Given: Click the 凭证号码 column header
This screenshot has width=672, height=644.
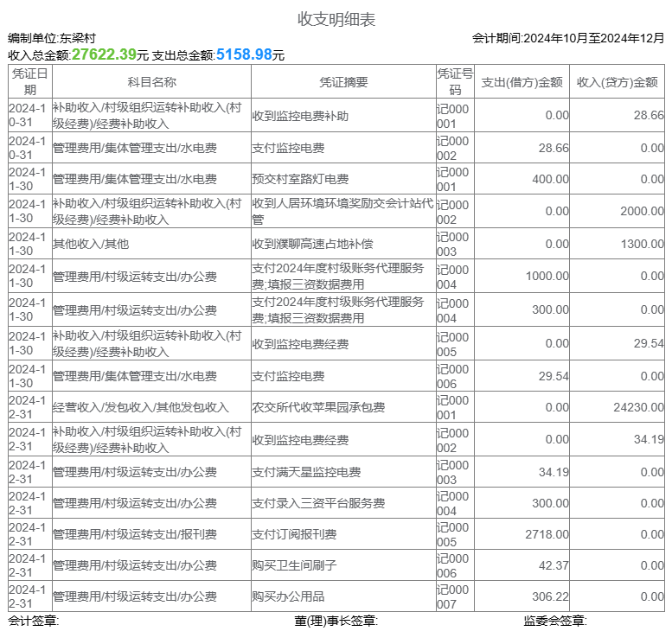Looking at the screenshot, I should pyautogui.click(x=455, y=81).
